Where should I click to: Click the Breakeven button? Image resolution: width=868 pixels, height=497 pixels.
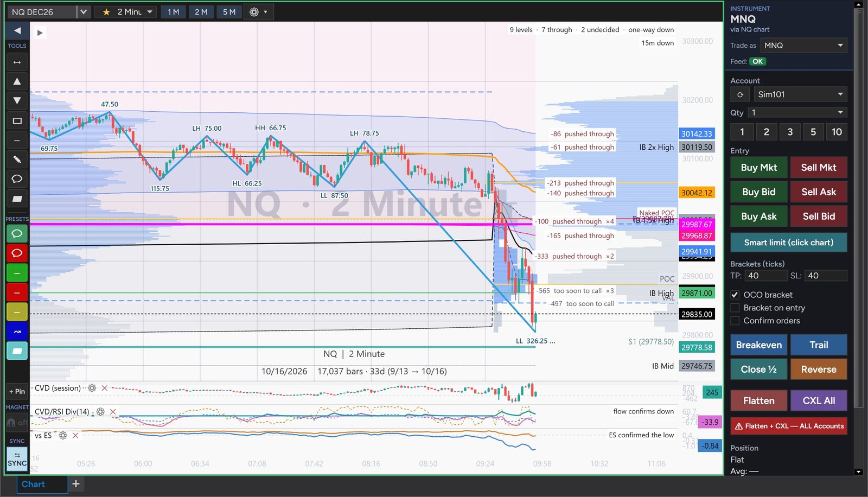pyautogui.click(x=759, y=345)
